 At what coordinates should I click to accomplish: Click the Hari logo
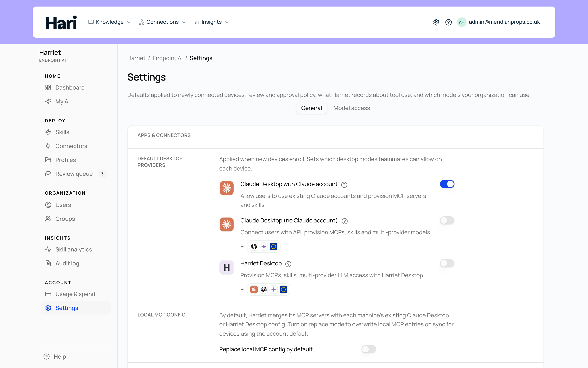tap(61, 22)
